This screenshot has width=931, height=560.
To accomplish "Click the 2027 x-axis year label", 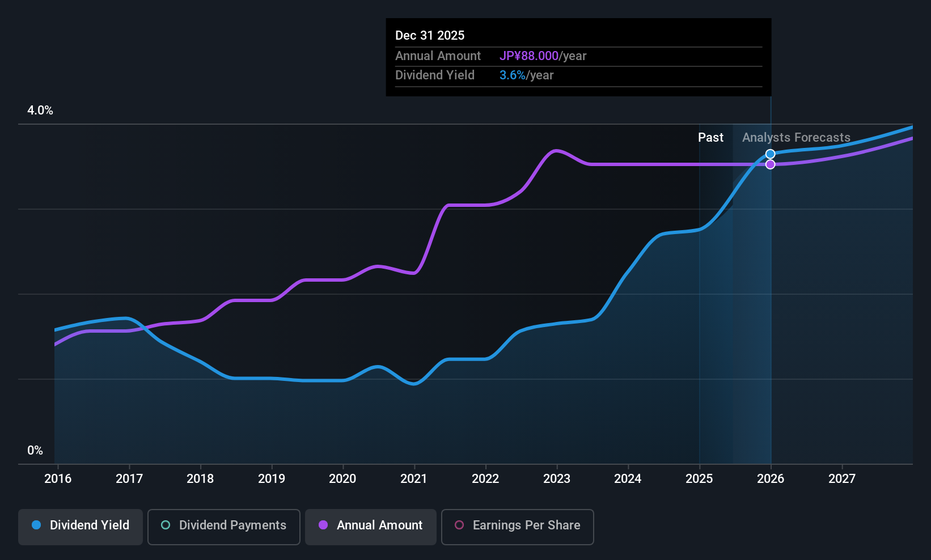I will coord(842,479).
